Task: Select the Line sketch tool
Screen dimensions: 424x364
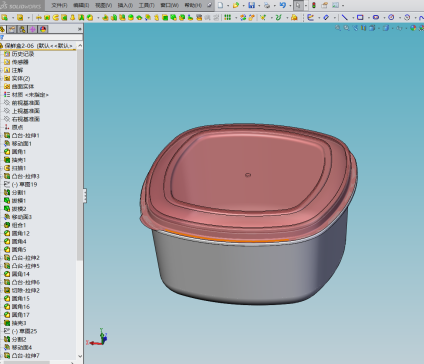Action: tap(345, 17)
